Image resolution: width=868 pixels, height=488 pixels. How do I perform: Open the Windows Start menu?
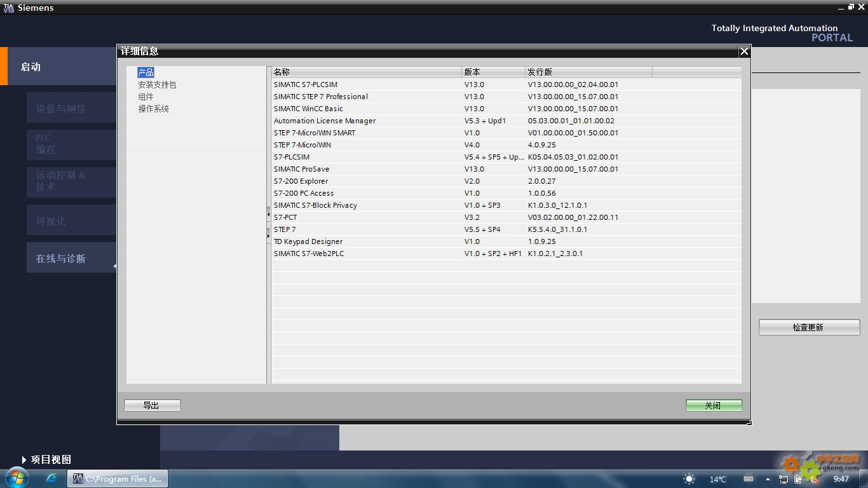(x=16, y=478)
